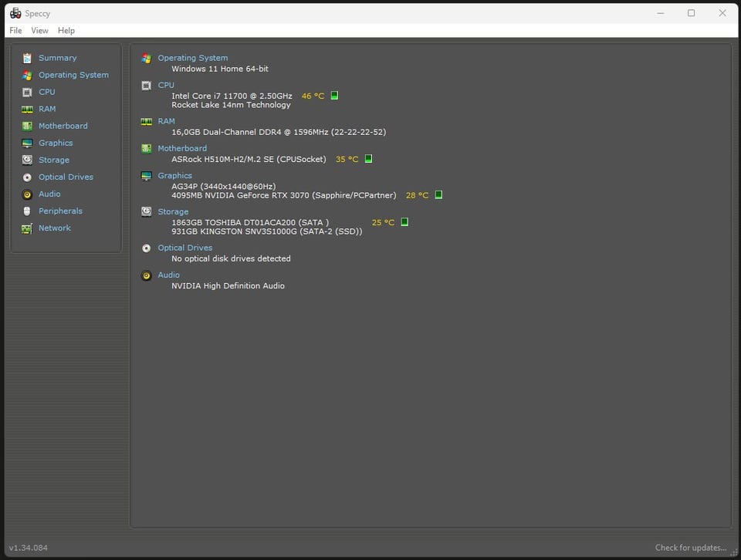Screen dimensions: 741x560
Task: Click Check for updates link
Action: point(690,548)
